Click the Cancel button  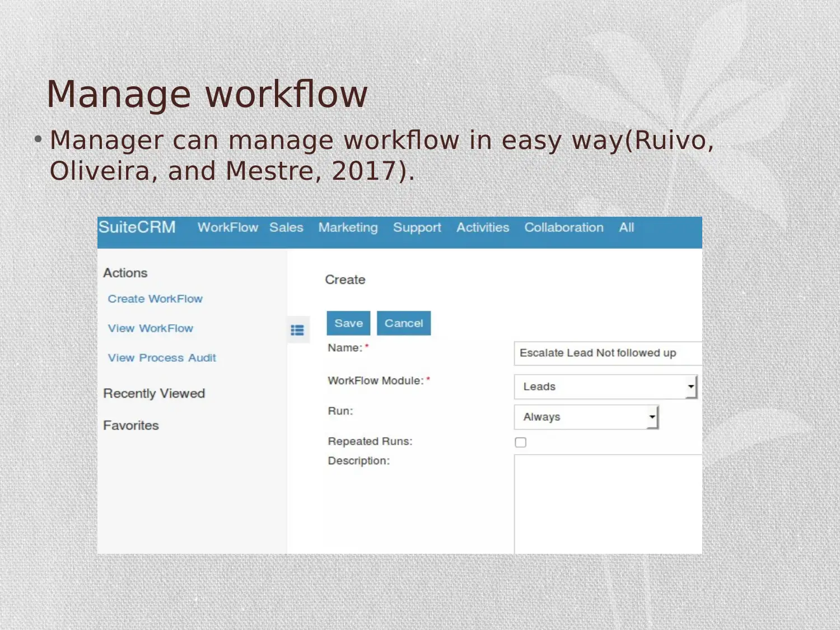coord(404,323)
